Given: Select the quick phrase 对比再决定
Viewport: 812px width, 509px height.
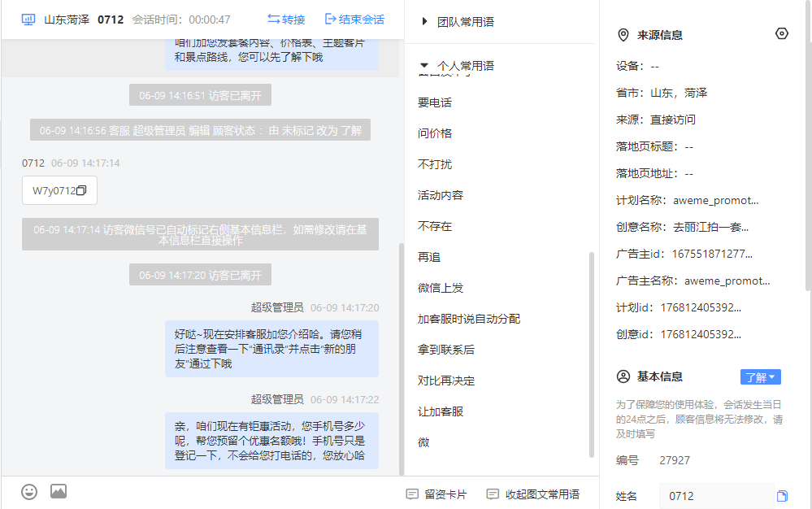Looking at the screenshot, I should click(446, 381).
